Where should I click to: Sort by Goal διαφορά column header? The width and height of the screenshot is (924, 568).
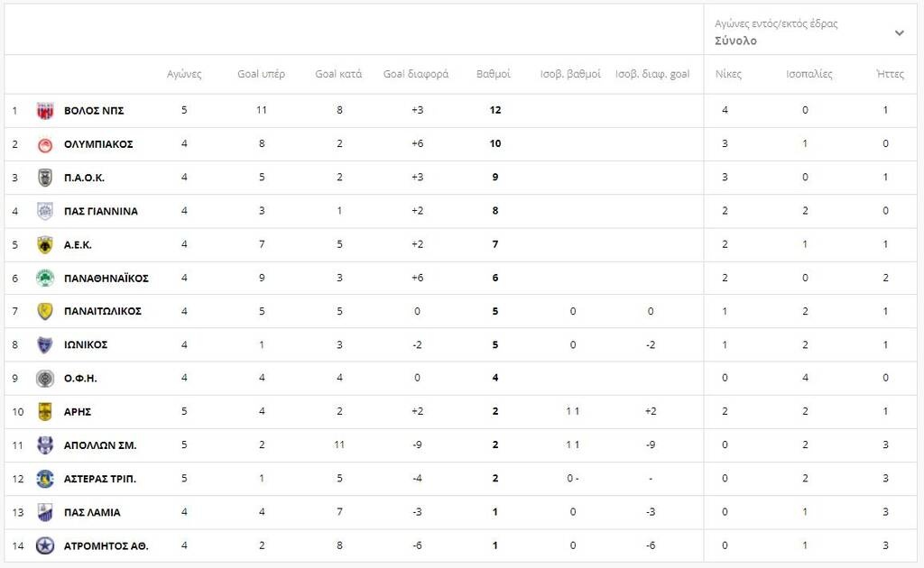tap(416, 74)
